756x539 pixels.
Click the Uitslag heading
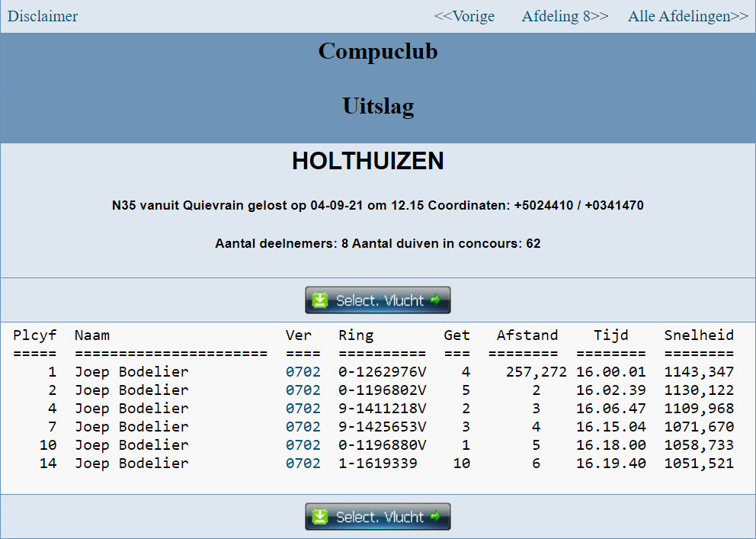(x=378, y=106)
